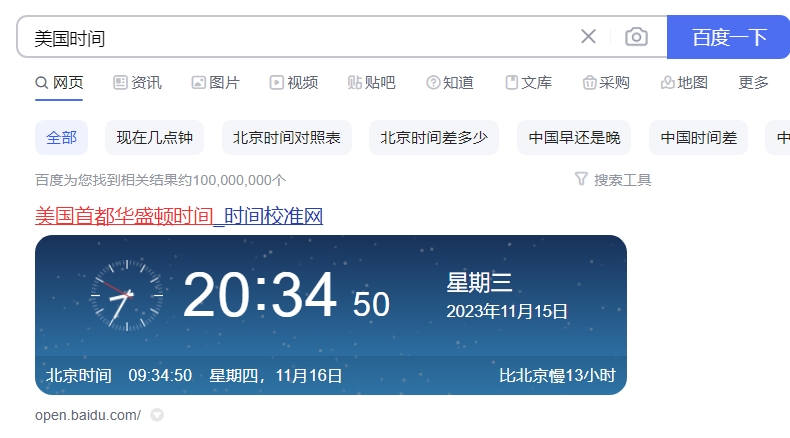Choose the 现在几点钟 suggestion chip
Viewport: 790px width, 438px height.
154,138
